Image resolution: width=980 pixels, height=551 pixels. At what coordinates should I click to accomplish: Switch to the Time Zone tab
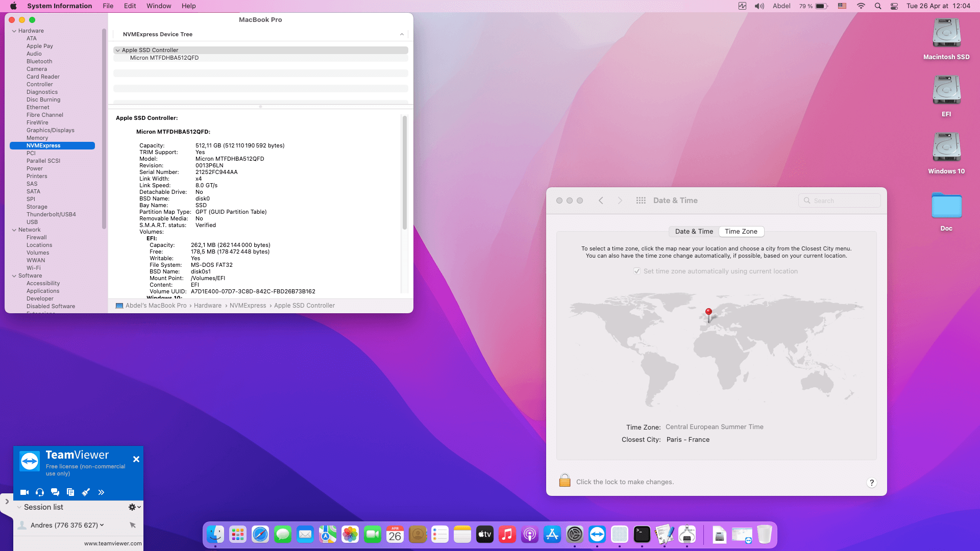click(x=741, y=232)
